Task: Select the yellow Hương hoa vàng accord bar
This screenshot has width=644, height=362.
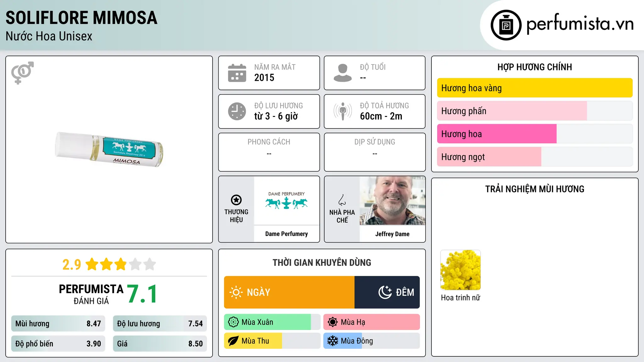Action: click(535, 88)
